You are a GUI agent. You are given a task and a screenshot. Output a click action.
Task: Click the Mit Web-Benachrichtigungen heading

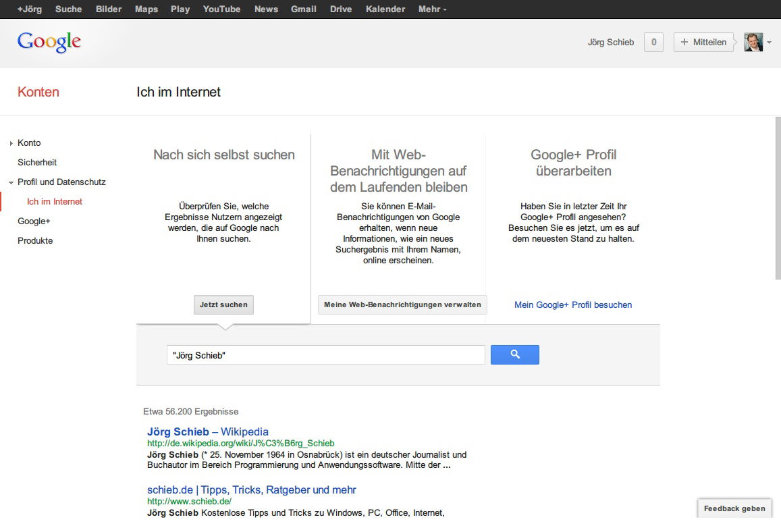pos(398,171)
